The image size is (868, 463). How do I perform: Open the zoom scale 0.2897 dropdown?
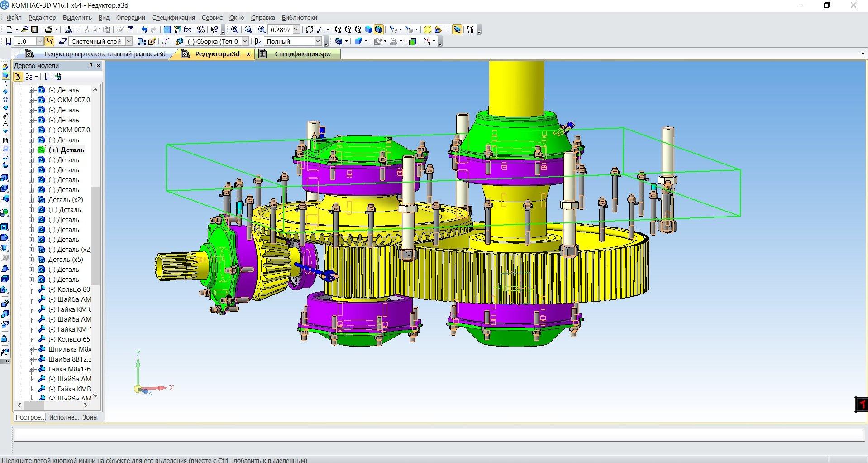(x=296, y=29)
